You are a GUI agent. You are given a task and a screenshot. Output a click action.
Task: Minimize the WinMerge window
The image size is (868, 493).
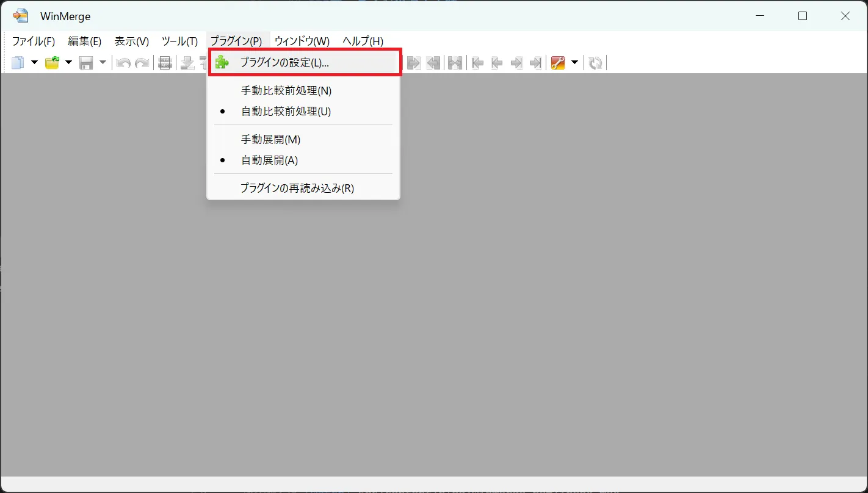pyautogui.click(x=760, y=16)
